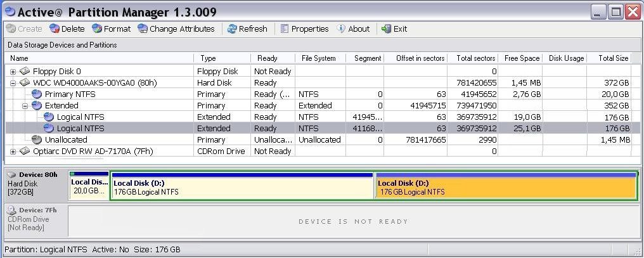Select the Optiarc DVD RW drive icon
Screen dimensions: 644x258
coord(25,151)
